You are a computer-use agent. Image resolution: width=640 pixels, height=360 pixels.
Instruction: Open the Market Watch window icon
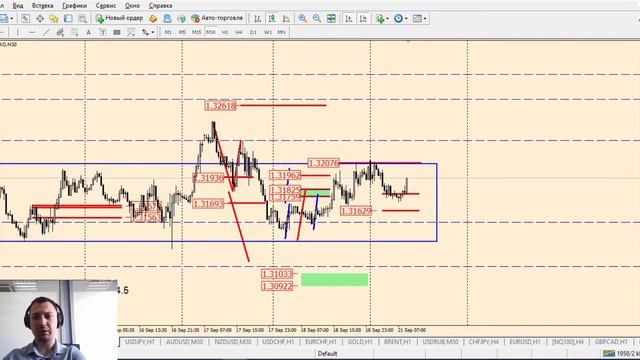coord(25,18)
